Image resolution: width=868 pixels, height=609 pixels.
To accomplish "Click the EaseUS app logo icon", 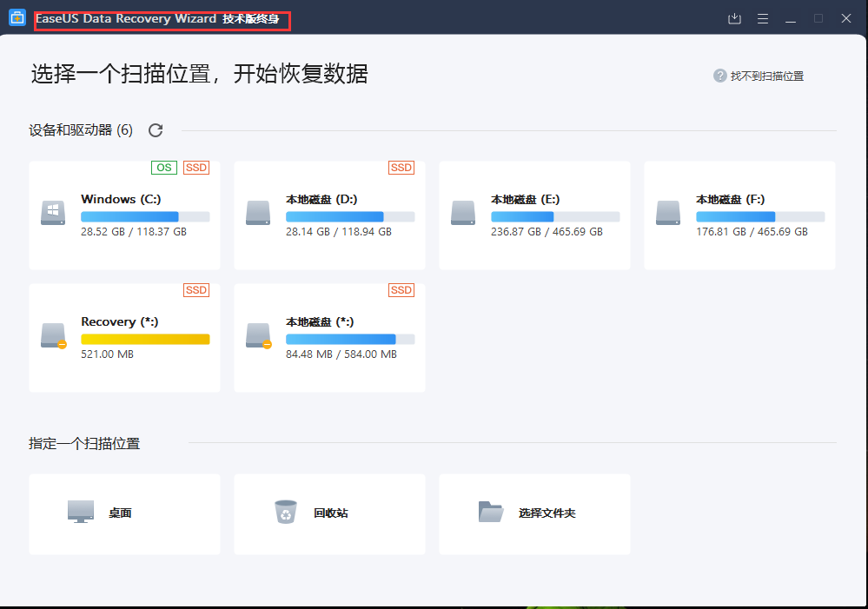I will pos(17,17).
